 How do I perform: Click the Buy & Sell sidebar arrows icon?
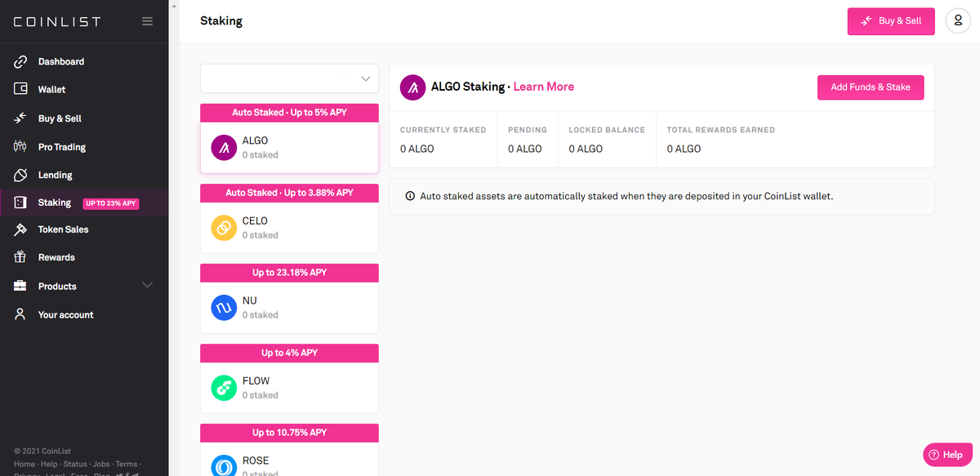coord(20,118)
